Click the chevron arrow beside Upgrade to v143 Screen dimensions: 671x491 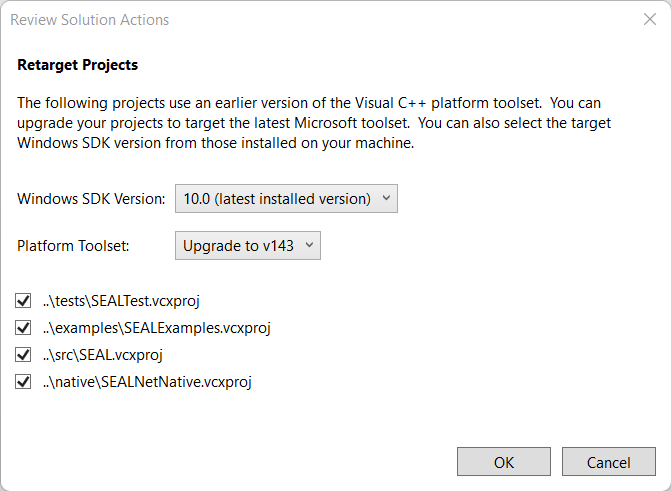pos(309,245)
